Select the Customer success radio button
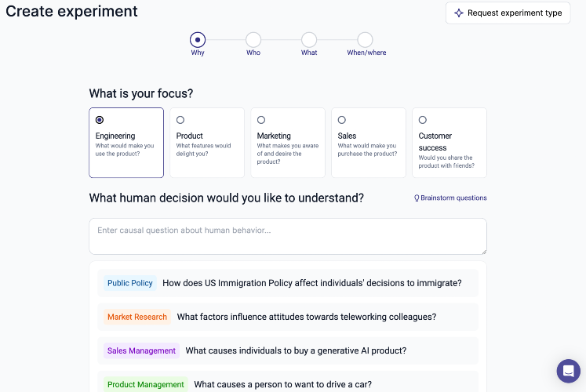Viewport: 586px width, 392px height. click(423, 120)
